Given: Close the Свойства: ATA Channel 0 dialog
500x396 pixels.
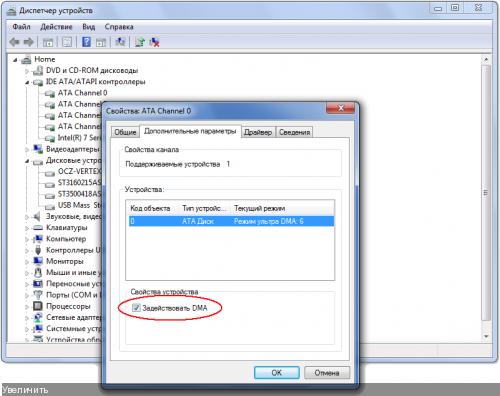Looking at the screenshot, I should (x=340, y=108).
